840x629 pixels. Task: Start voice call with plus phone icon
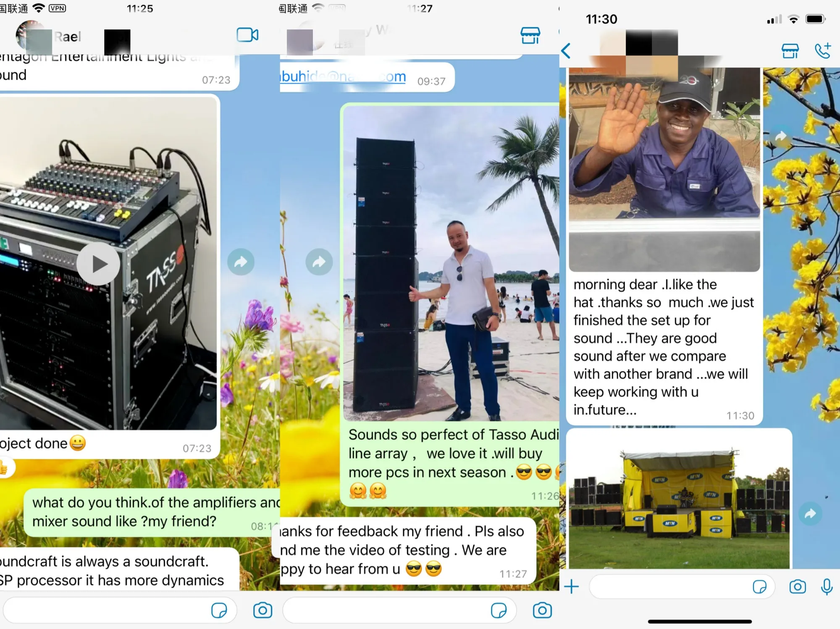[822, 50]
